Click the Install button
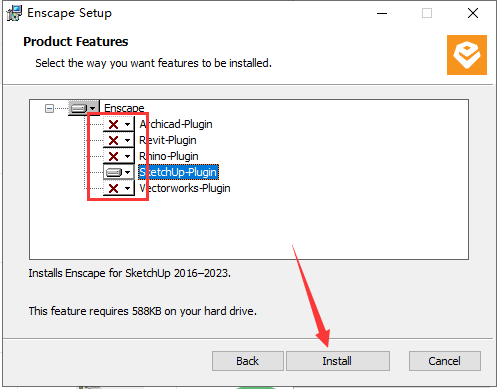499x389 pixels. point(338,361)
